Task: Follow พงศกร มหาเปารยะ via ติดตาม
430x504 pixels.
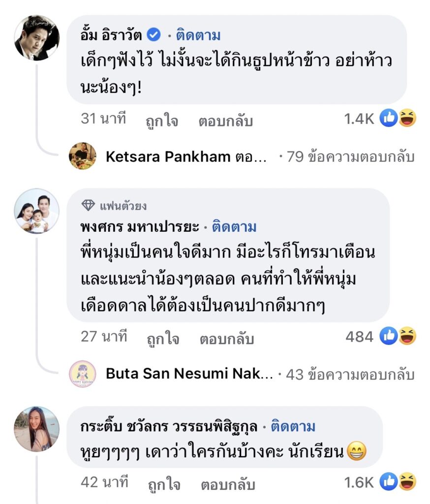Action: [234, 227]
